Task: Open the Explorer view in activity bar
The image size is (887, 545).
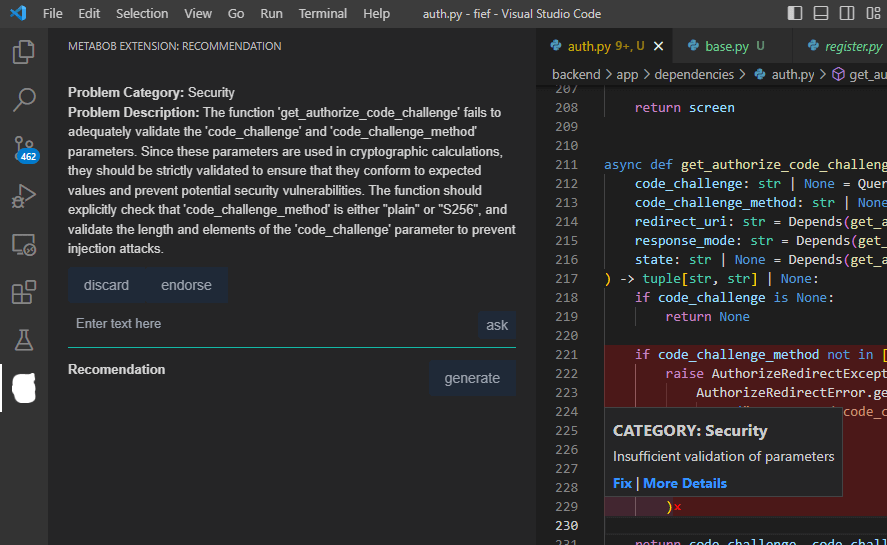Action: click(24, 52)
